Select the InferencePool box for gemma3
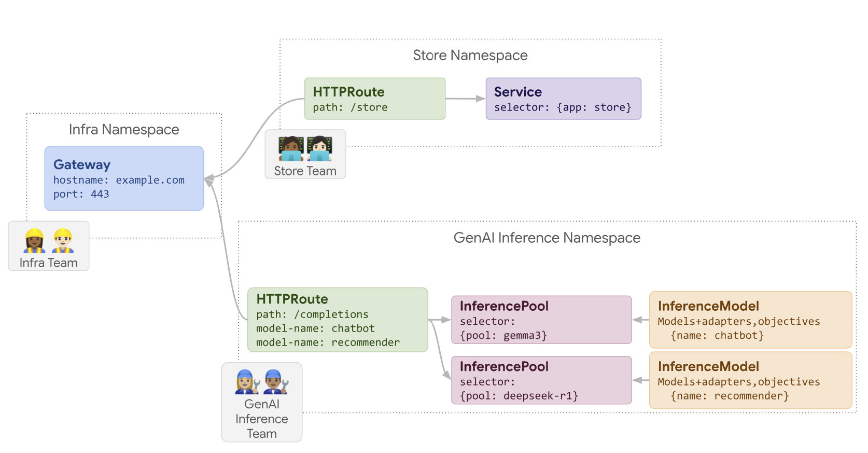 [541, 320]
